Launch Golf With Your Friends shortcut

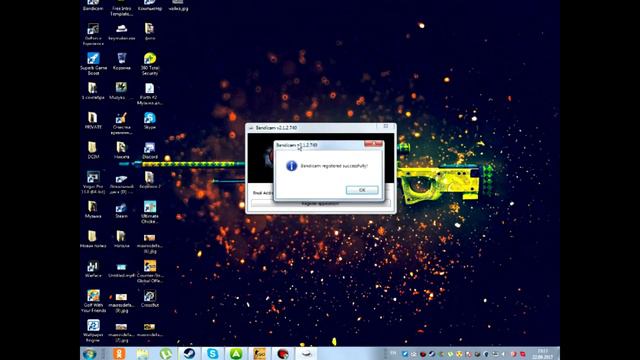(x=93, y=300)
